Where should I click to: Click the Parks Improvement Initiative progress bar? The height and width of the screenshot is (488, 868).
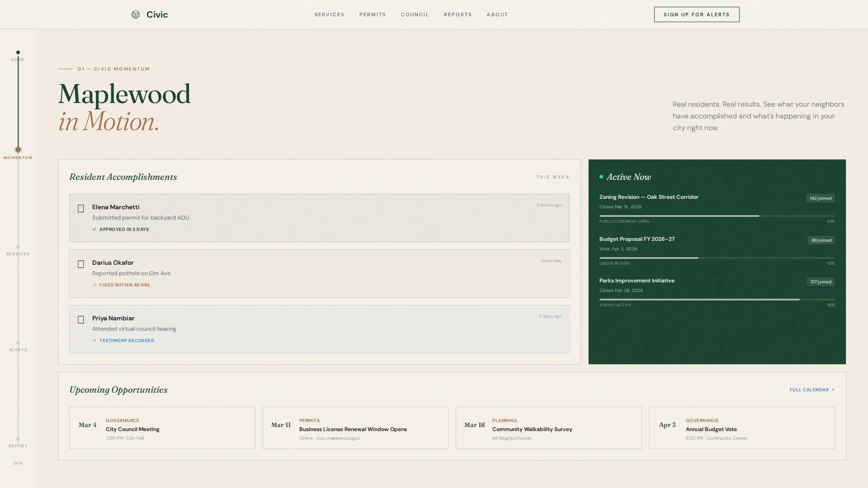717,300
